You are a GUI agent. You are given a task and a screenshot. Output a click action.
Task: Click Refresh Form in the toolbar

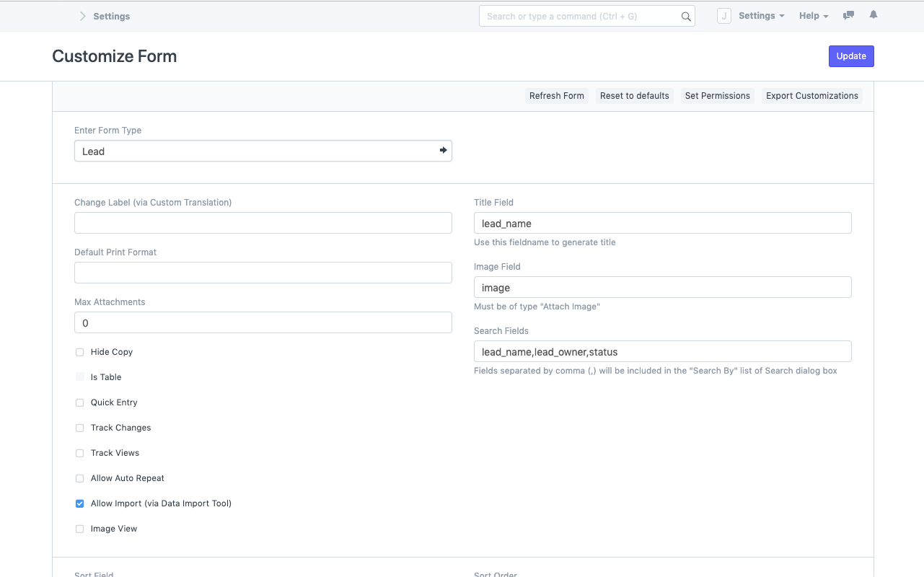[556, 96]
